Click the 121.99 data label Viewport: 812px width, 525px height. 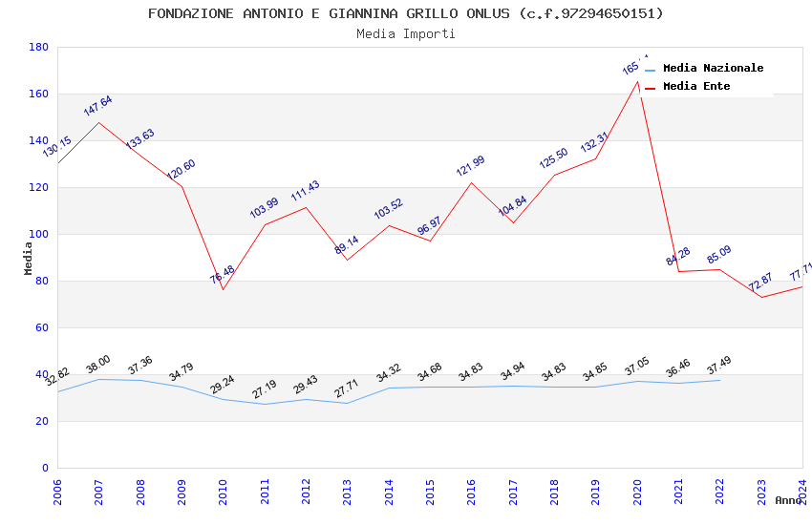click(470, 166)
